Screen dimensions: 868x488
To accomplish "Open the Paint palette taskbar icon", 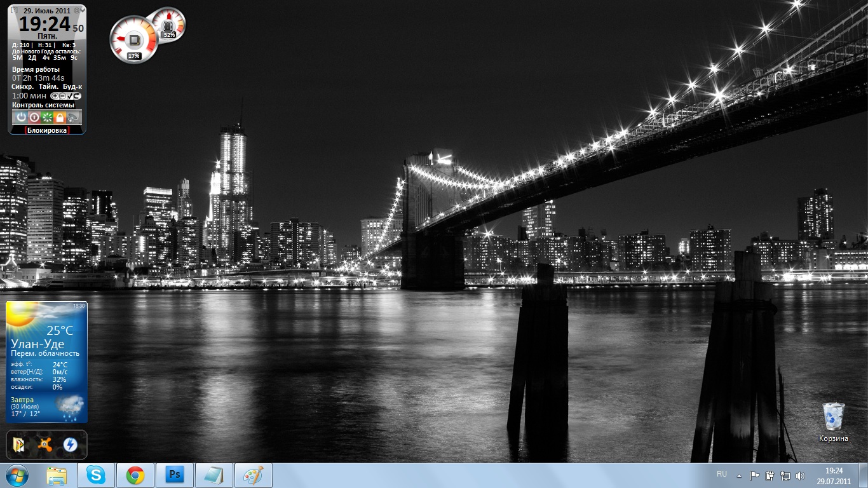I will [x=253, y=475].
